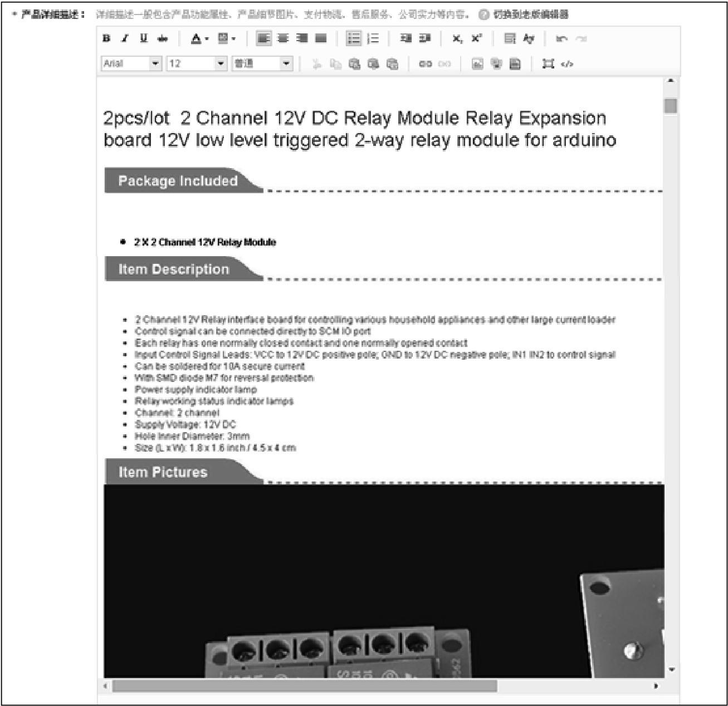Toggle italic formatting

(125, 38)
